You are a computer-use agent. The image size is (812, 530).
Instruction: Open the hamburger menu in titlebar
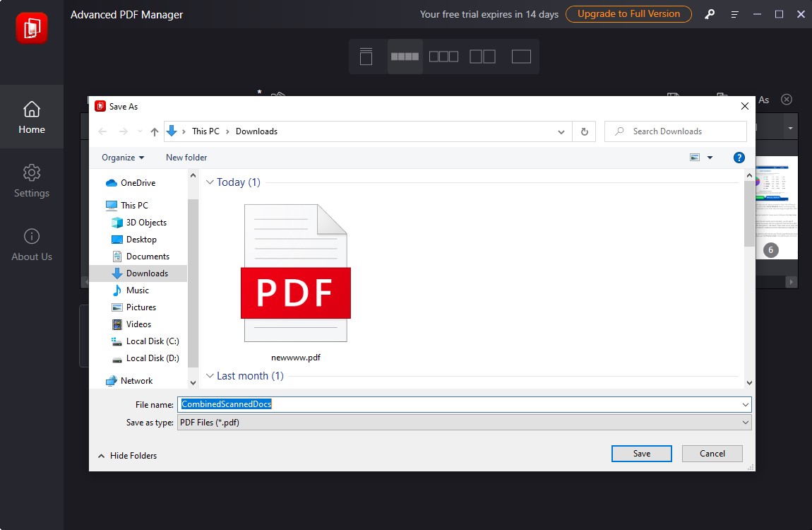pos(734,13)
